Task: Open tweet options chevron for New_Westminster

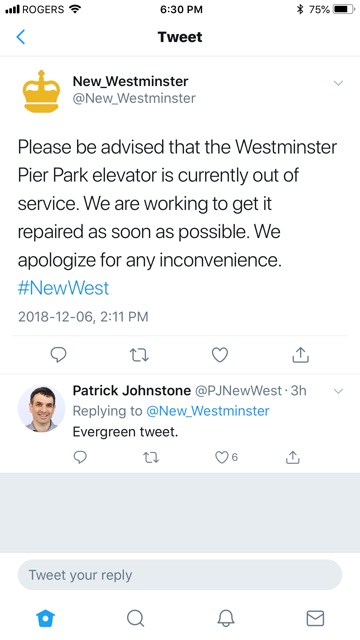Action: click(338, 83)
